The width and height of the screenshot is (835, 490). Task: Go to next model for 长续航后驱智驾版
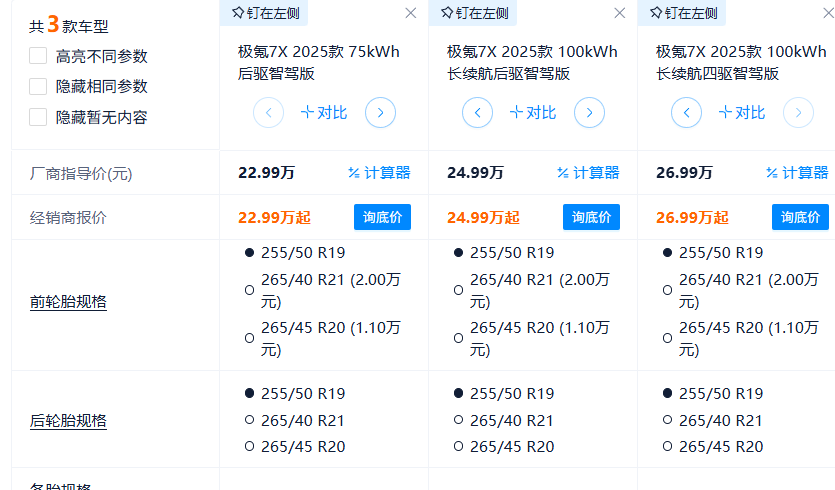click(x=589, y=112)
